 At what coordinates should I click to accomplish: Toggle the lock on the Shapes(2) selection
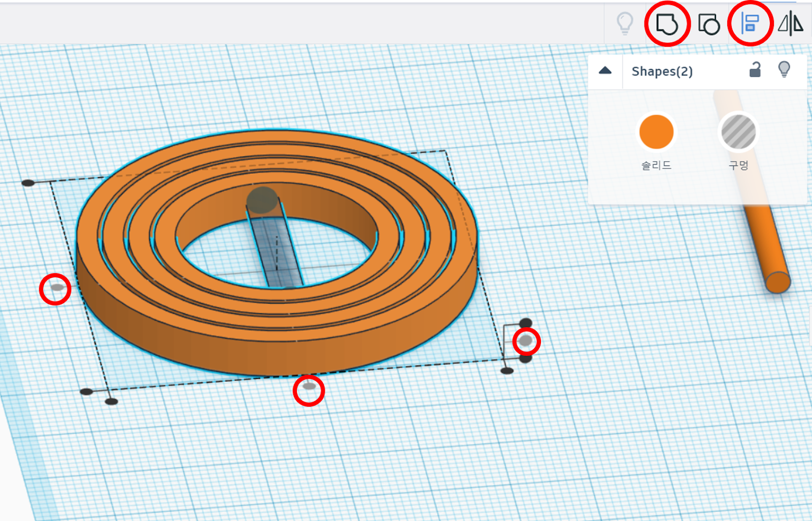click(755, 71)
